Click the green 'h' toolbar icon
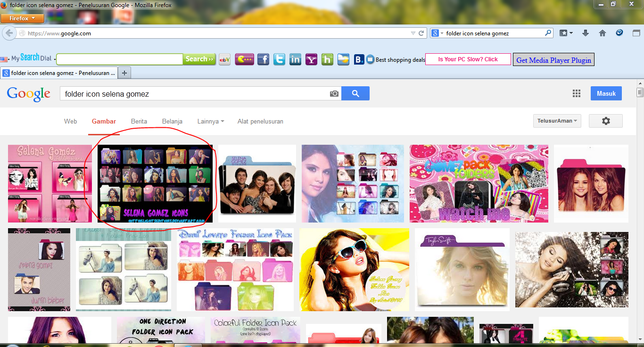 327,59
